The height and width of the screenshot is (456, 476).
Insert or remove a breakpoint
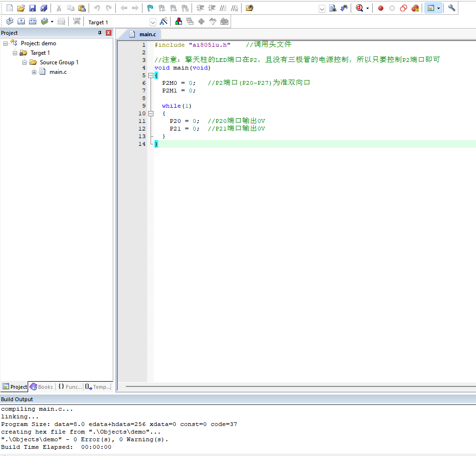[381, 8]
